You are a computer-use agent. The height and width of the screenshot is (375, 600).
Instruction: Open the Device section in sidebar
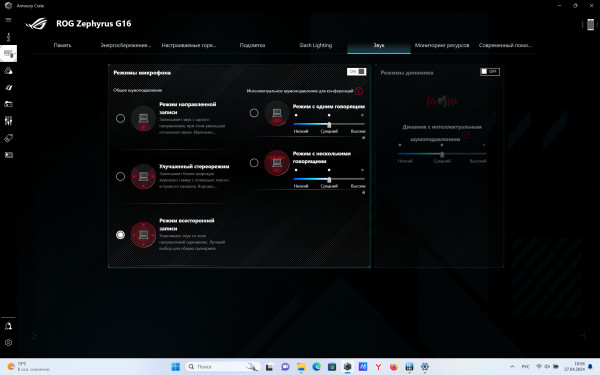pos(8,54)
